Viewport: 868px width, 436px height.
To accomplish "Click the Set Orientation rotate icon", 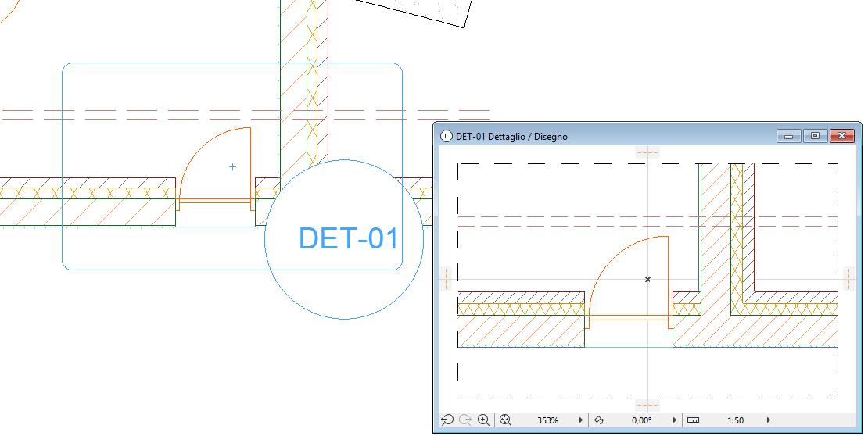I will tap(600, 420).
